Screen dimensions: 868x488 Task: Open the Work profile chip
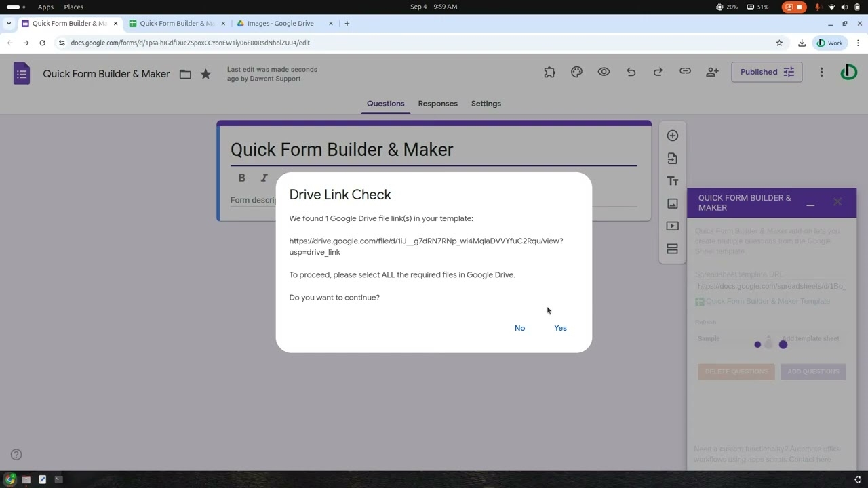[830, 43]
